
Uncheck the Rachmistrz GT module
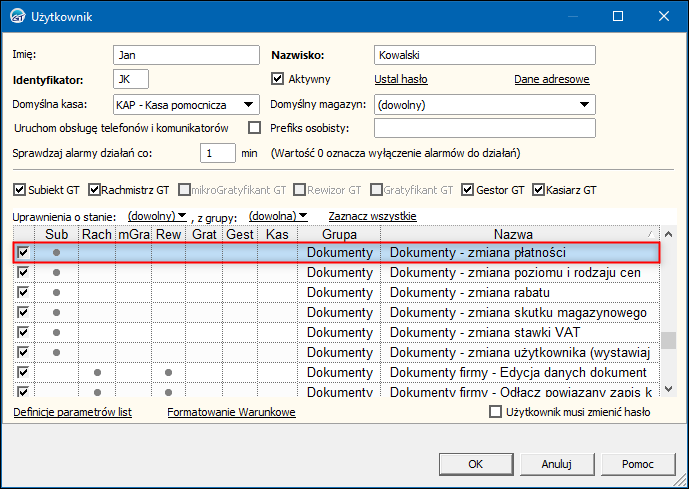click(x=95, y=189)
